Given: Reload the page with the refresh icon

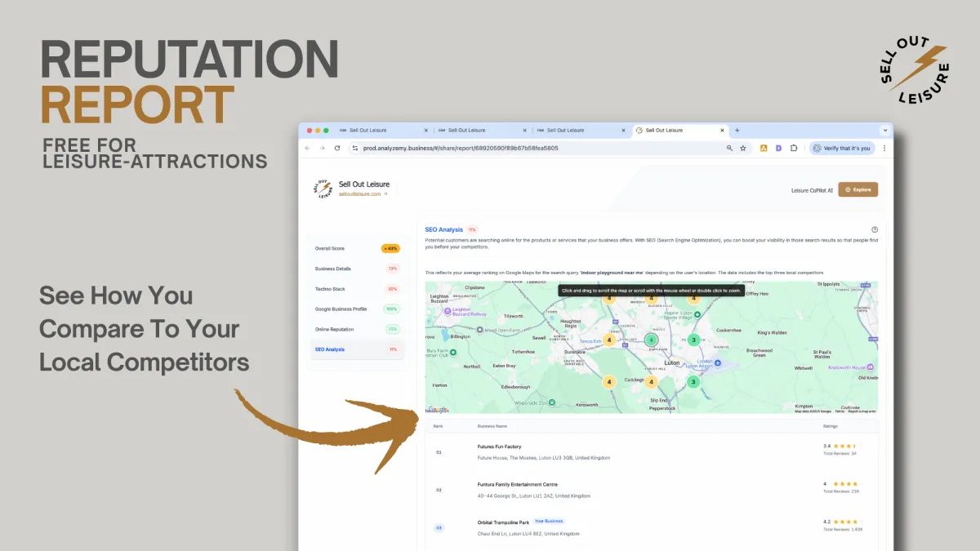Looking at the screenshot, I should point(337,148).
